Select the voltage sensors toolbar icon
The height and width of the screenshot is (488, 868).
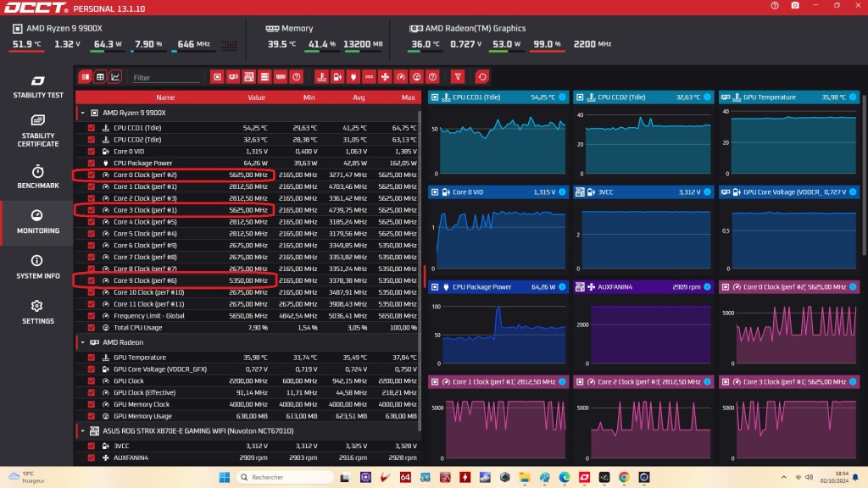[x=338, y=76]
